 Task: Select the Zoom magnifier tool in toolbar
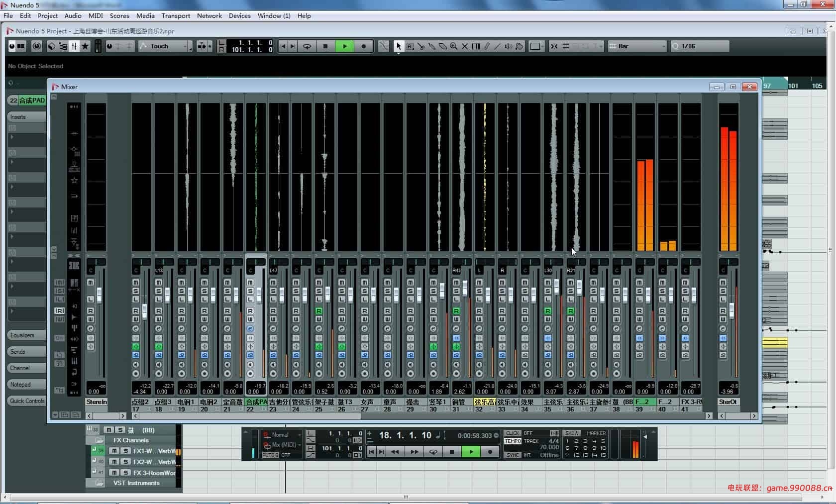(x=453, y=46)
